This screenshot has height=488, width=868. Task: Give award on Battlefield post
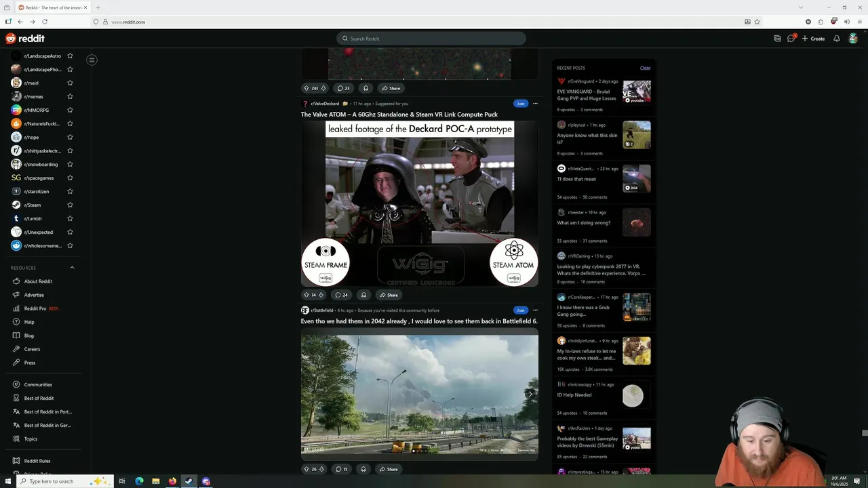[363, 469]
